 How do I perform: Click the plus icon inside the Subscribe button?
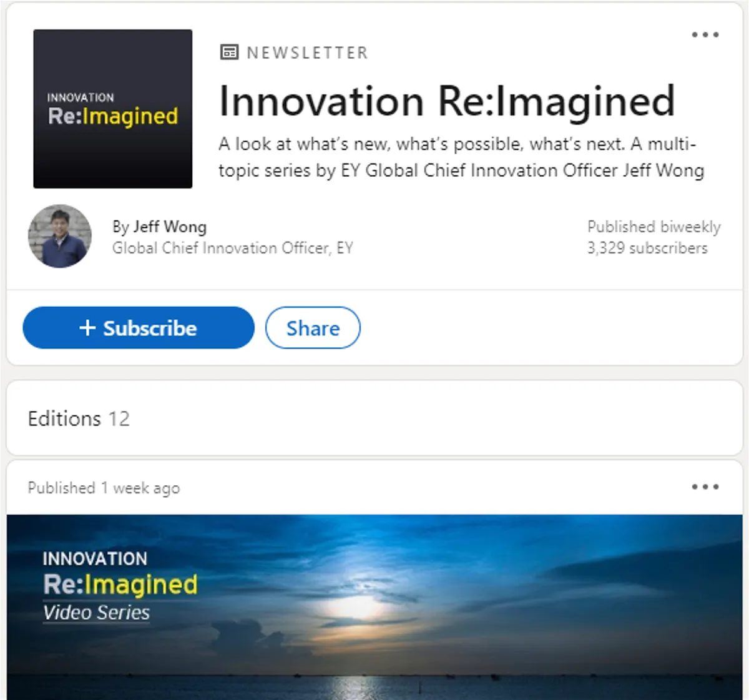click(x=89, y=327)
